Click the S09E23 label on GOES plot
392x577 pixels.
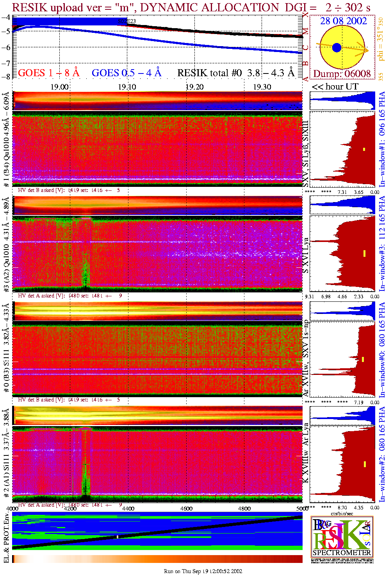[x=127, y=21]
